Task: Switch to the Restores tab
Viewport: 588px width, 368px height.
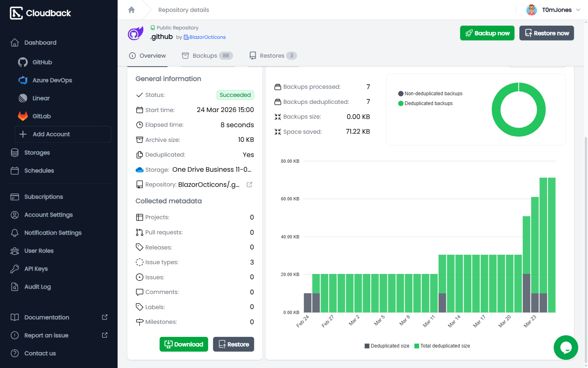Action: tap(273, 56)
